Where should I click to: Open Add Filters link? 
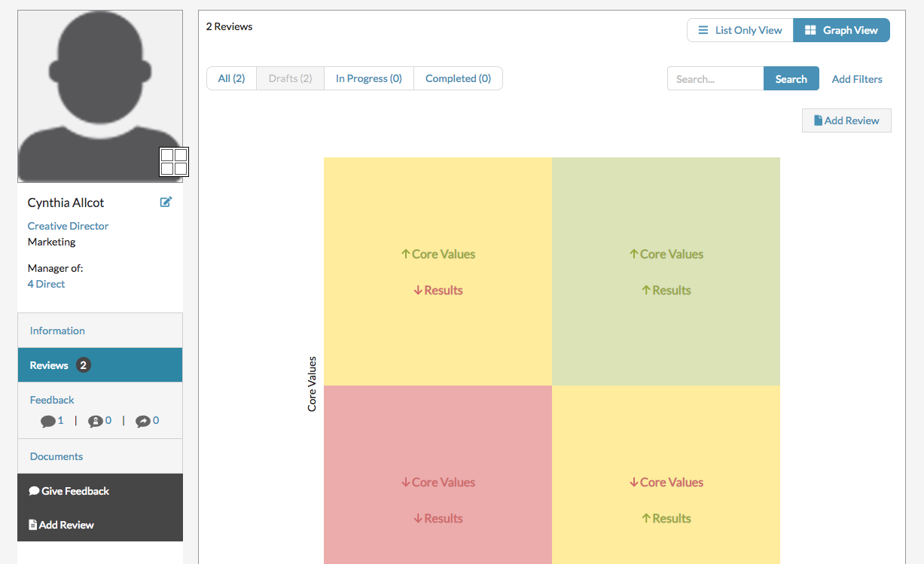click(x=857, y=79)
